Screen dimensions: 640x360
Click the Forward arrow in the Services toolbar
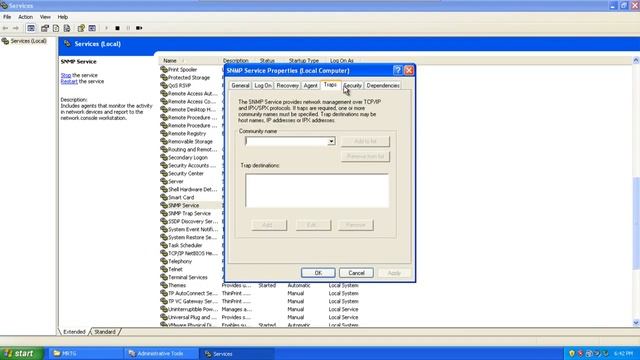click(x=16, y=28)
